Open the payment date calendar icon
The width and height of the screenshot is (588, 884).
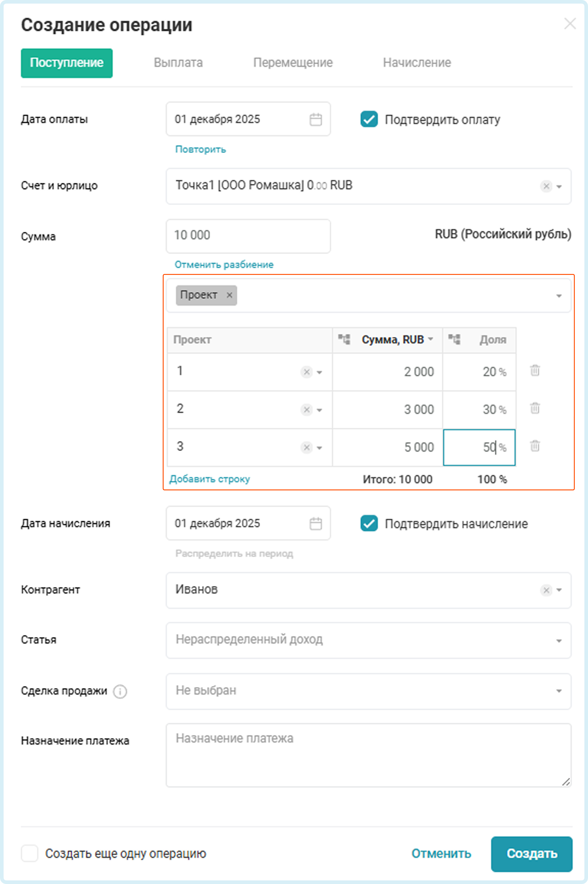coord(315,120)
